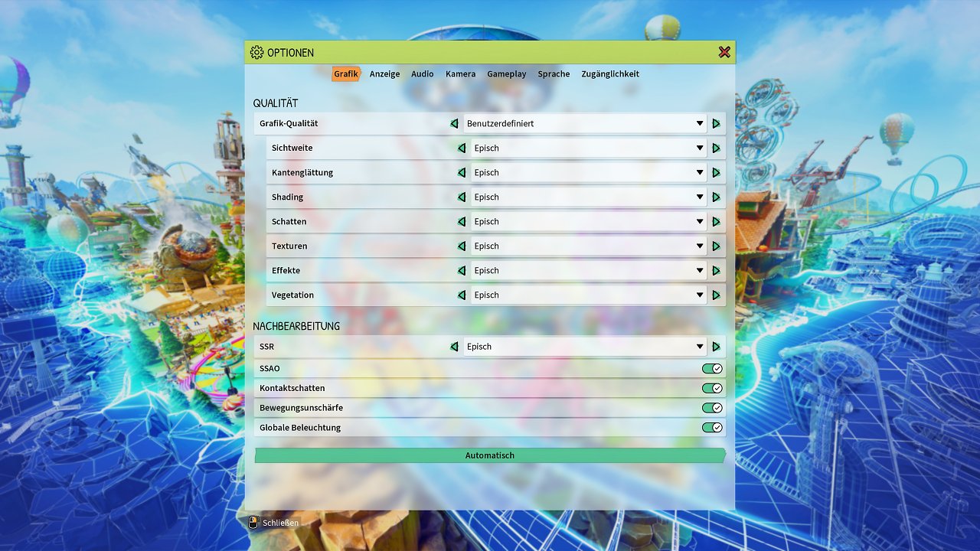Click right arrow for Schatten
Screen dimensions: 980x551
[717, 221]
